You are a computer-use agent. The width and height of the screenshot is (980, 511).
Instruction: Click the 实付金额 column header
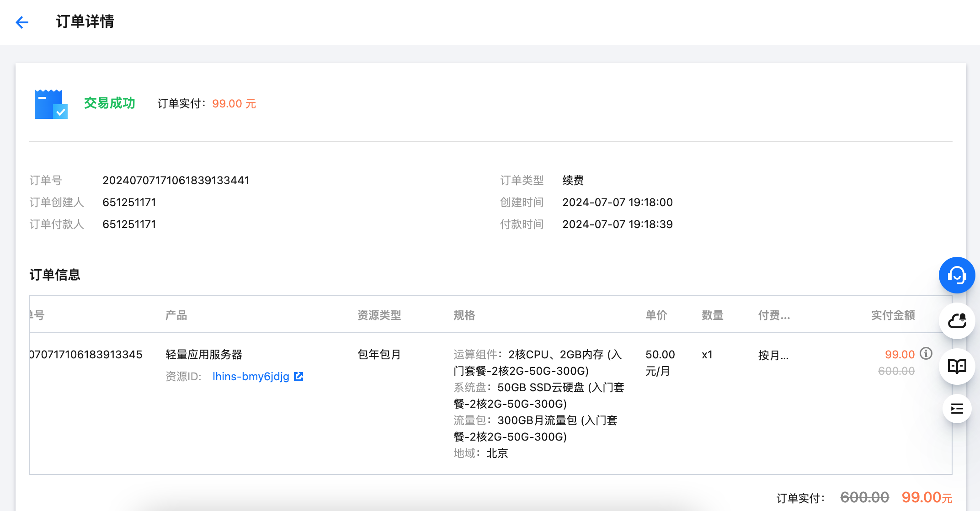click(893, 315)
